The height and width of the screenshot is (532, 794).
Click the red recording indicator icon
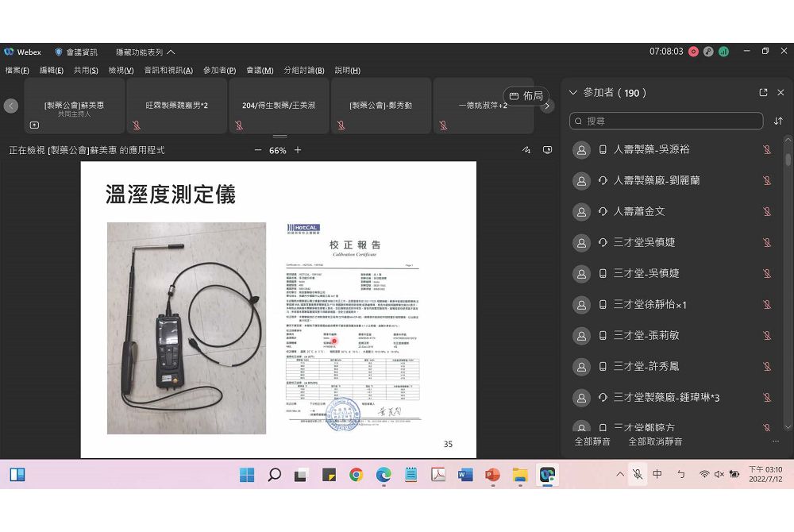[x=693, y=52]
